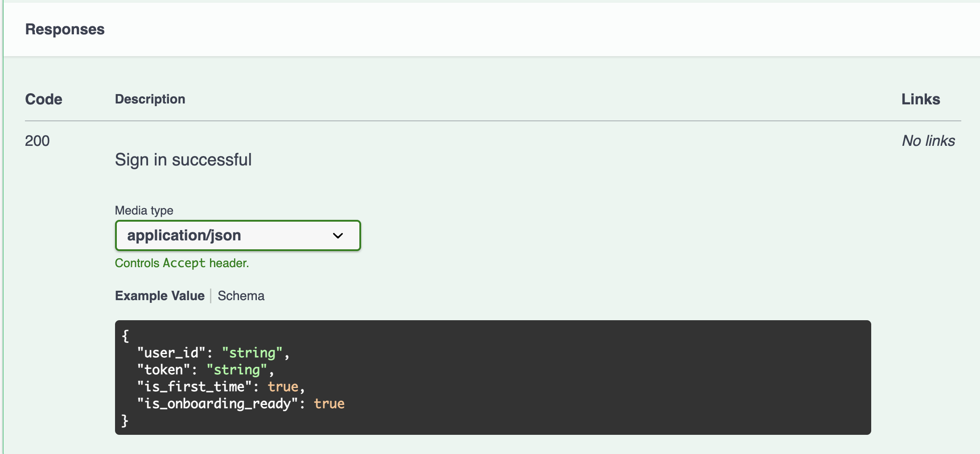Viewport: 980px width, 454px height.
Task: Click the "token" key in example JSON
Action: point(164,370)
